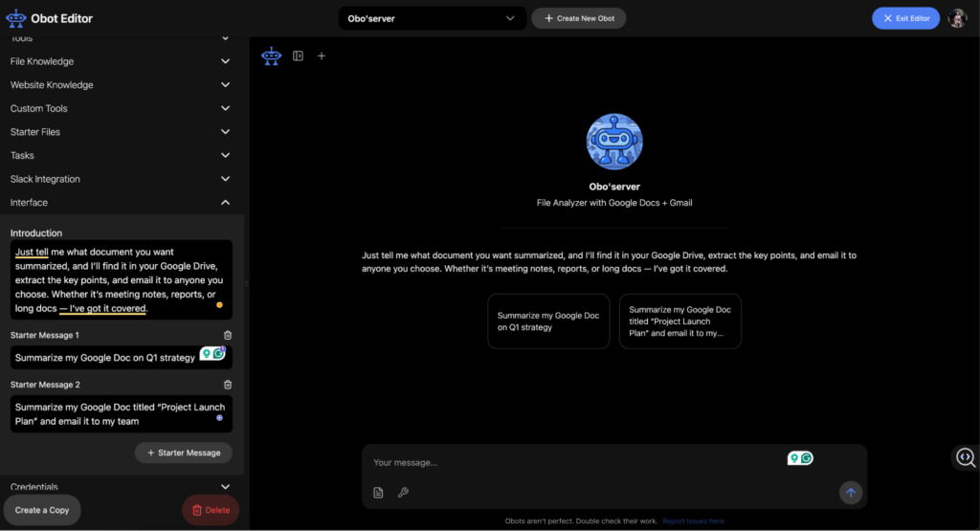This screenshot has height=531, width=980.
Task: Click the 'File Analyzer with Google Docs + Gmail' text
Action: click(614, 203)
